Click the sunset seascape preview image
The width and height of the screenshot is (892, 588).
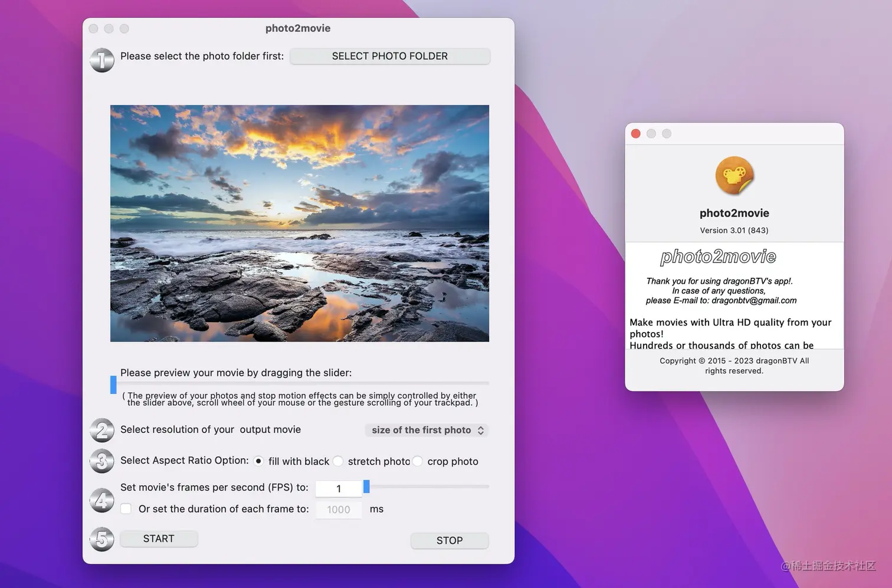coord(300,224)
